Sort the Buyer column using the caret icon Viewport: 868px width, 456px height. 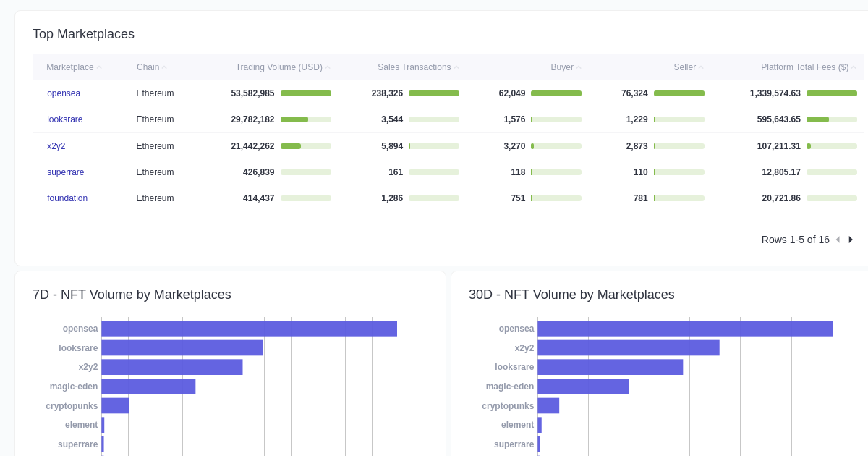pyautogui.click(x=579, y=67)
